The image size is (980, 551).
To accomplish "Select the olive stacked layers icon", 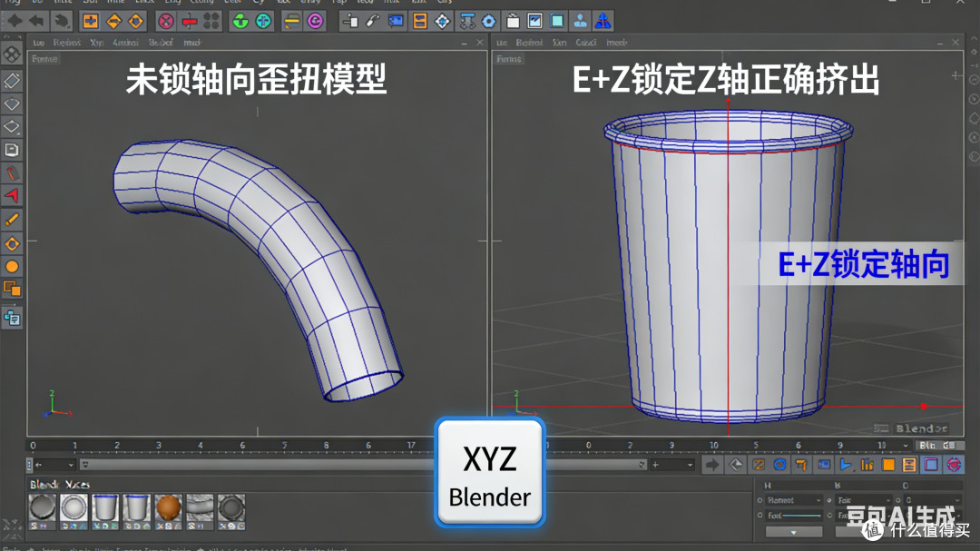I will (292, 21).
